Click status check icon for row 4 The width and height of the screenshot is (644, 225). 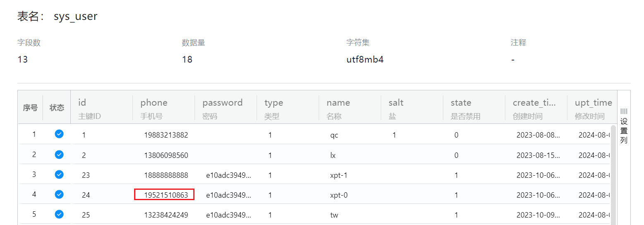[x=59, y=194]
